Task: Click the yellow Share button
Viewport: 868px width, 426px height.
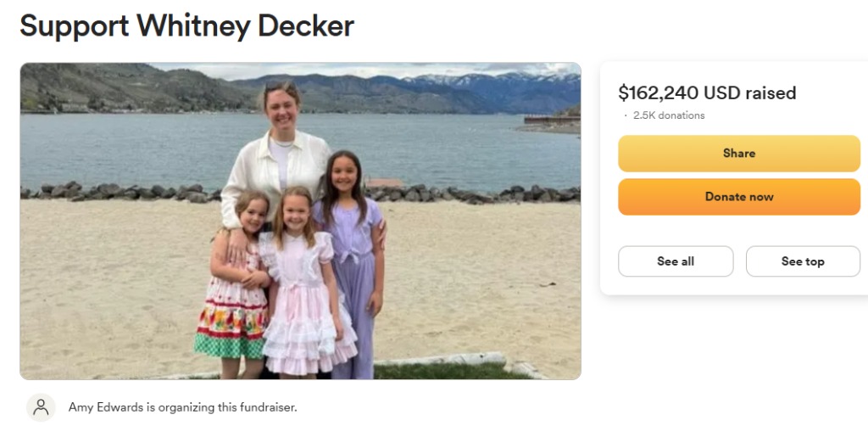Action: pyautogui.click(x=739, y=154)
